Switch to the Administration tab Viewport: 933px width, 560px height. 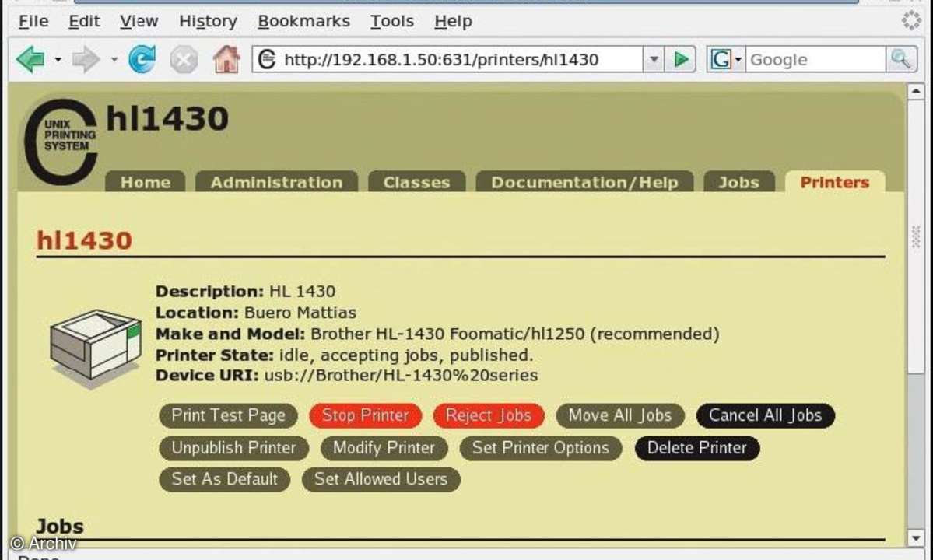[x=277, y=182]
